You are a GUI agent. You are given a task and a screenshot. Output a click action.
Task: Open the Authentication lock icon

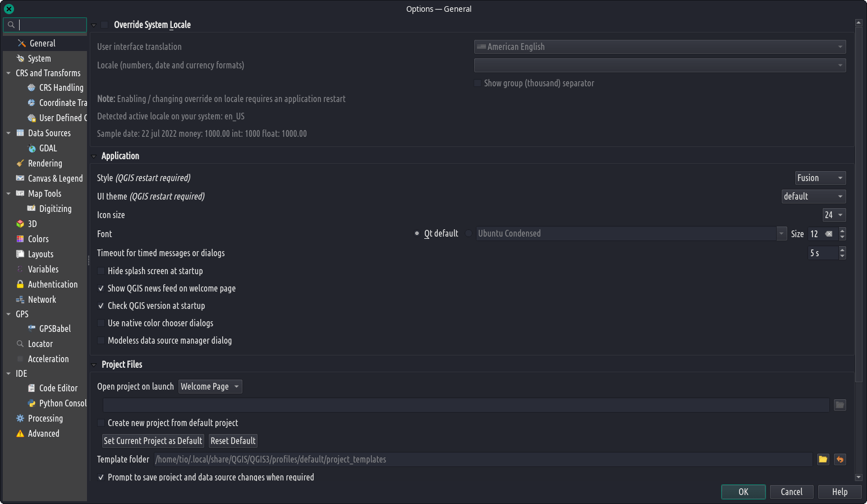pos(20,284)
